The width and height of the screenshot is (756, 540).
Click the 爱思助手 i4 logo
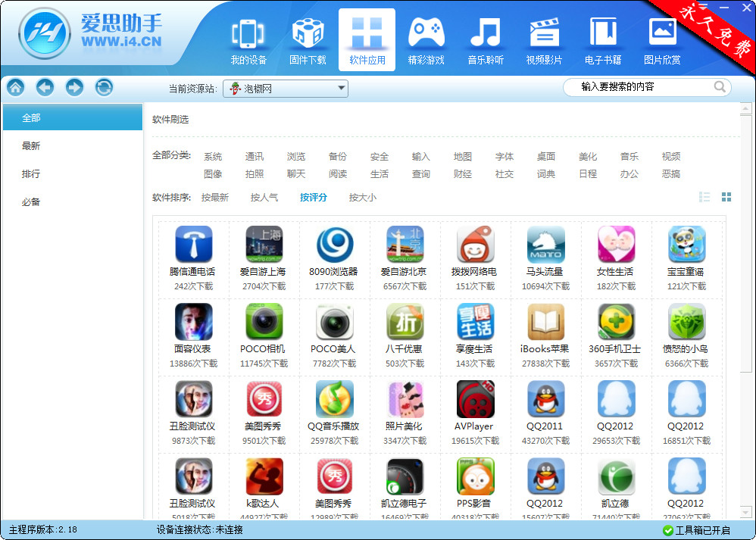coord(45,34)
